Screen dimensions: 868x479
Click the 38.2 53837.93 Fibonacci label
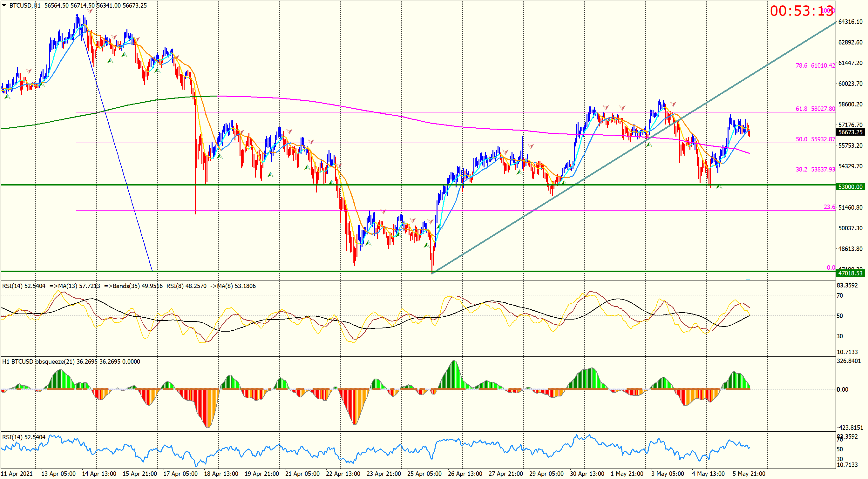[x=815, y=169]
